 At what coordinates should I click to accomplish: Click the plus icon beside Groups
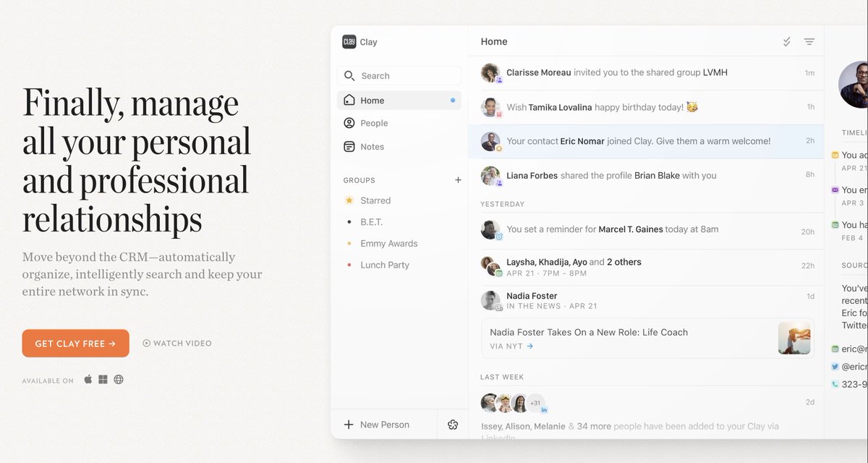458,180
